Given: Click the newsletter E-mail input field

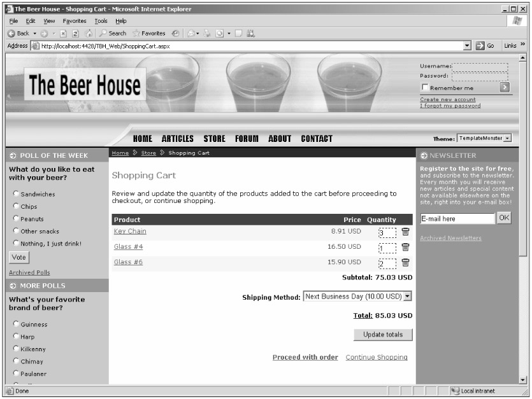Looking at the screenshot, I should click(457, 219).
